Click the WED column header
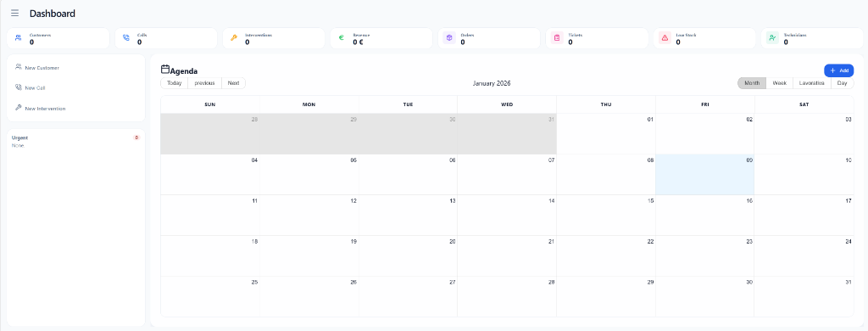 [507, 104]
